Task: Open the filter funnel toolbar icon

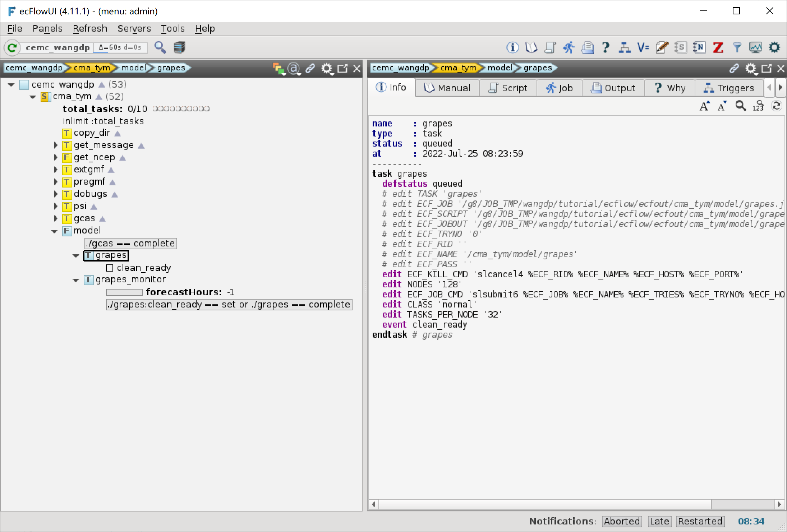Action: [737, 47]
